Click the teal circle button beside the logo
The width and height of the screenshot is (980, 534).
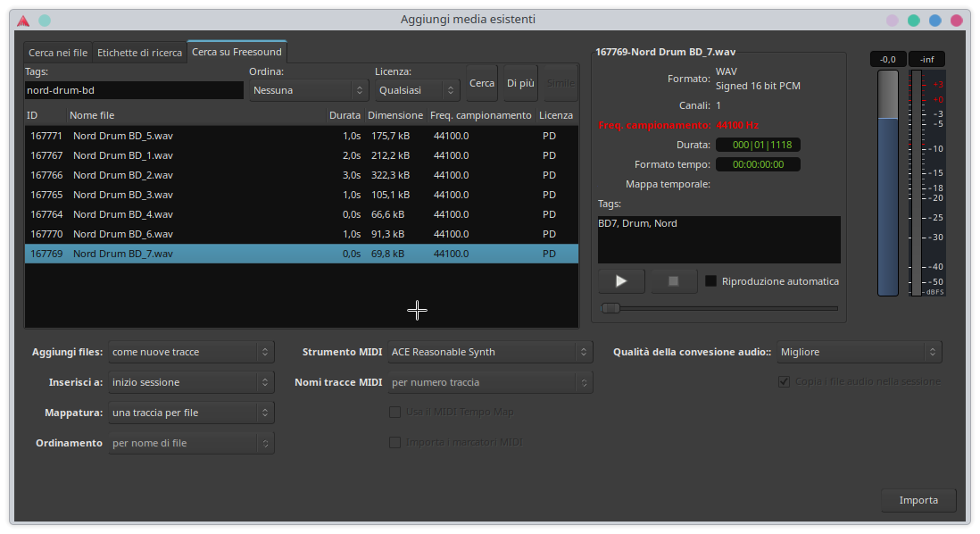pyautogui.click(x=45, y=20)
